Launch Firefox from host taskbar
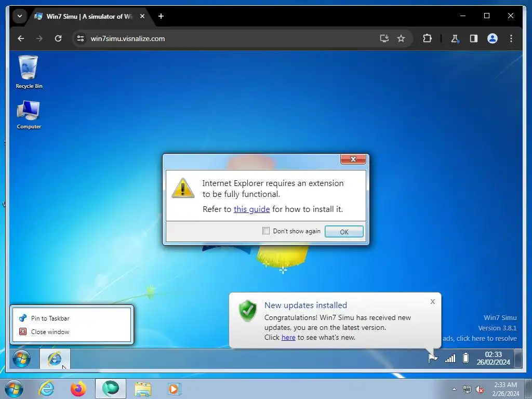The width and height of the screenshot is (532, 399). (x=78, y=389)
